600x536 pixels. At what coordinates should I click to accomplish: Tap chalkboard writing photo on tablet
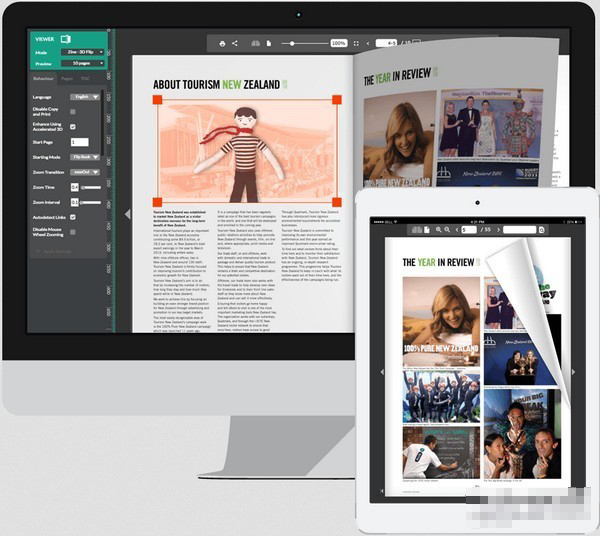point(441,453)
